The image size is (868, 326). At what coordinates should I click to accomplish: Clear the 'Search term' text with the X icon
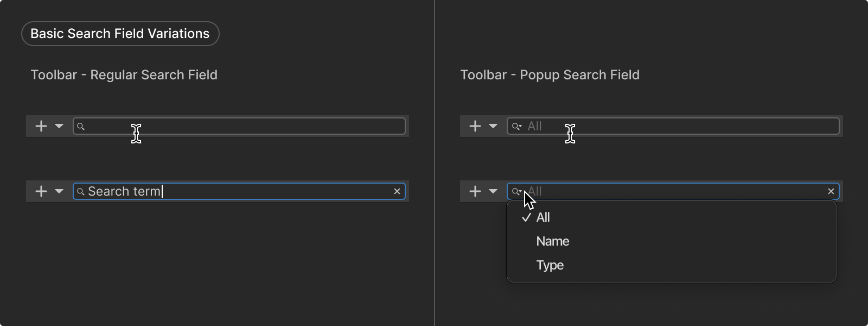click(397, 191)
